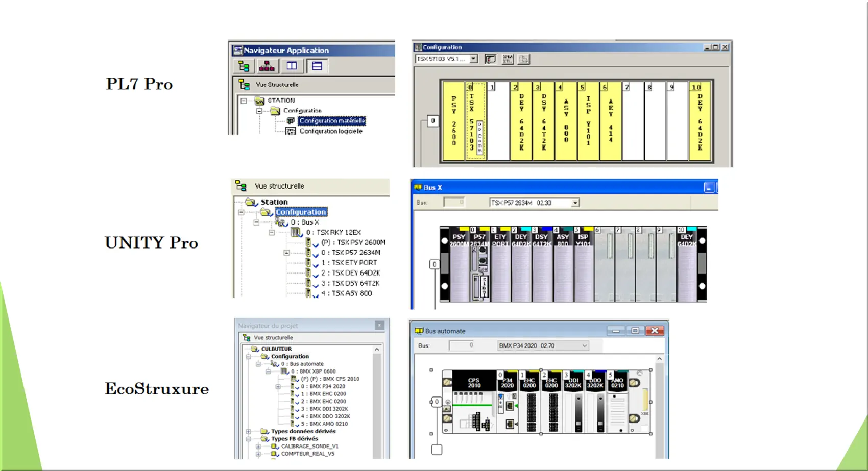Select CALIBRAGE_SONDE_V1 in the project tree

point(309,447)
